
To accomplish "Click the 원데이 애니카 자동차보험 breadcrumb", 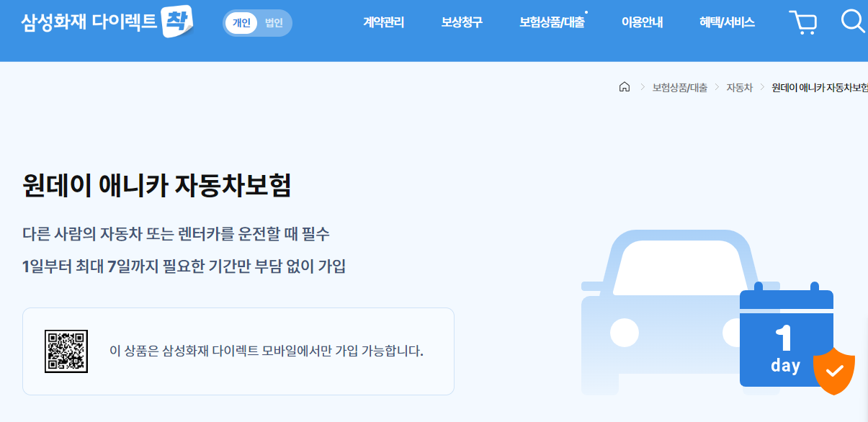I will [819, 87].
